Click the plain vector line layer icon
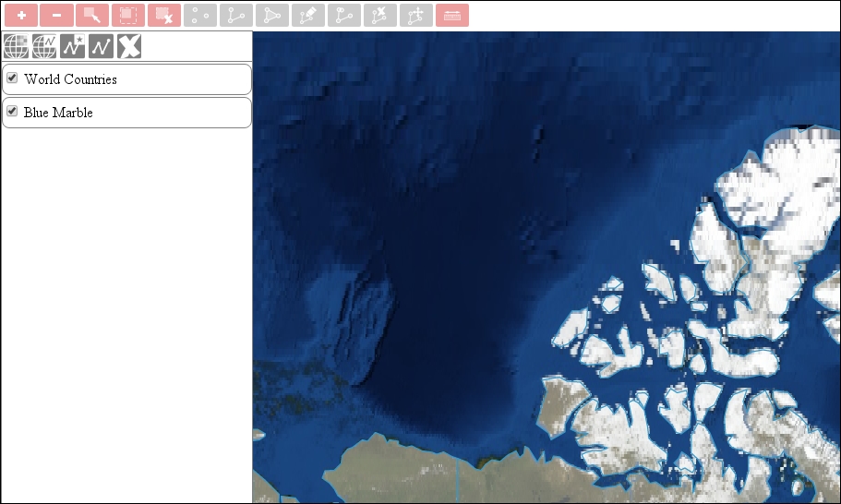 pos(101,46)
